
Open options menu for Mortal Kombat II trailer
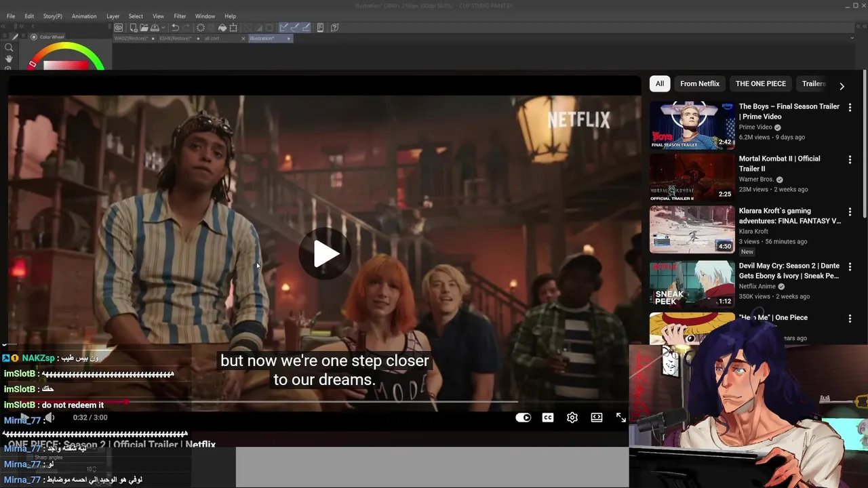coord(850,160)
